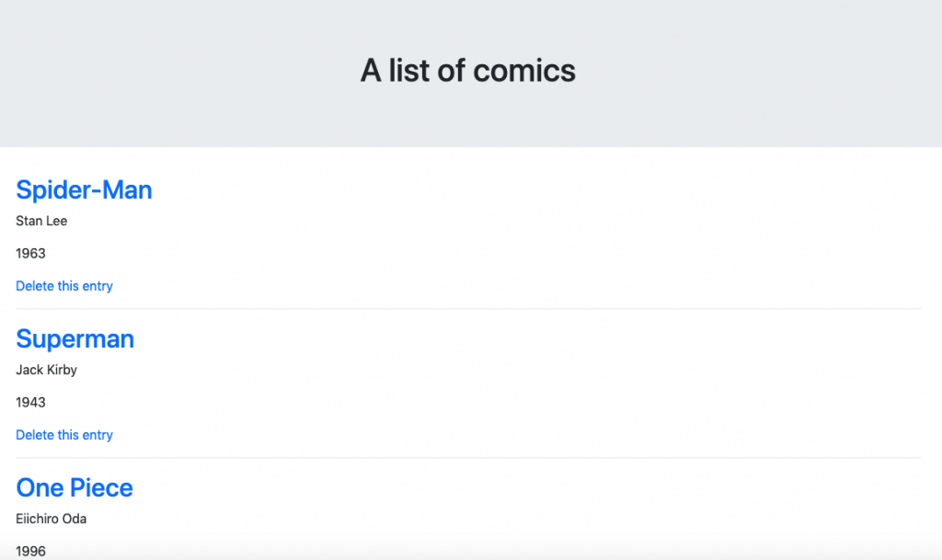Click the gray banner left of heading
This screenshot has width=942, height=560.
pyautogui.click(x=180, y=72)
